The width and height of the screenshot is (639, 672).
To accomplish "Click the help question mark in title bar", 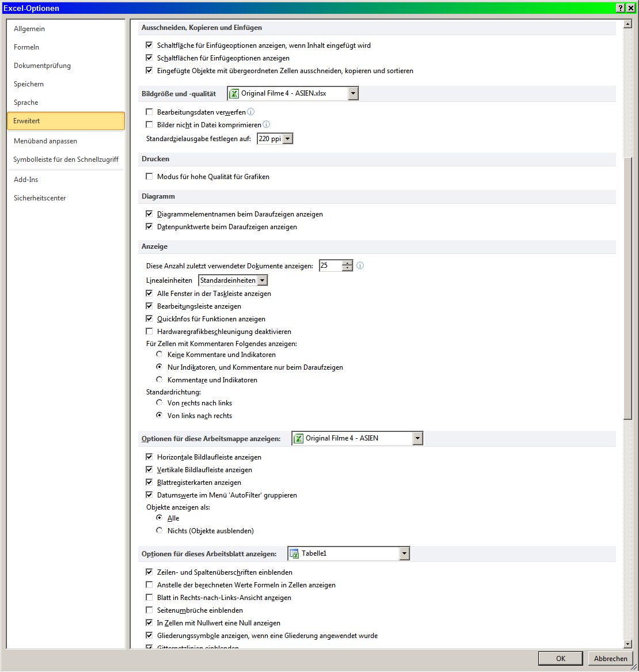I will coord(621,8).
